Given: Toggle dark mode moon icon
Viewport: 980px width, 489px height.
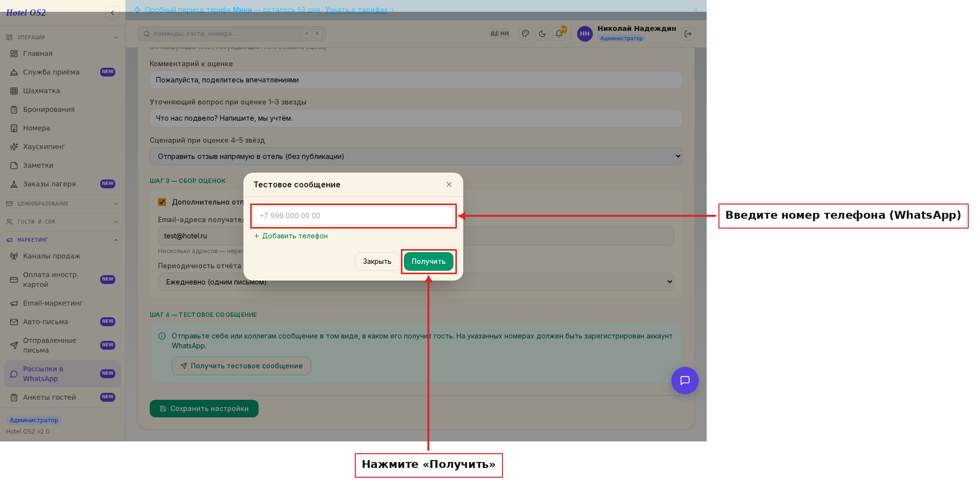Looking at the screenshot, I should (x=542, y=34).
